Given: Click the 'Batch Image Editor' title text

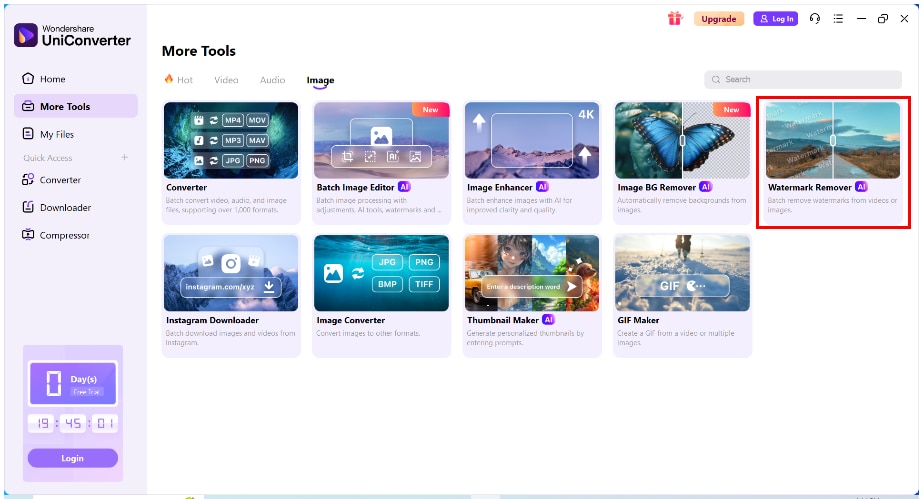Looking at the screenshot, I should (x=356, y=187).
